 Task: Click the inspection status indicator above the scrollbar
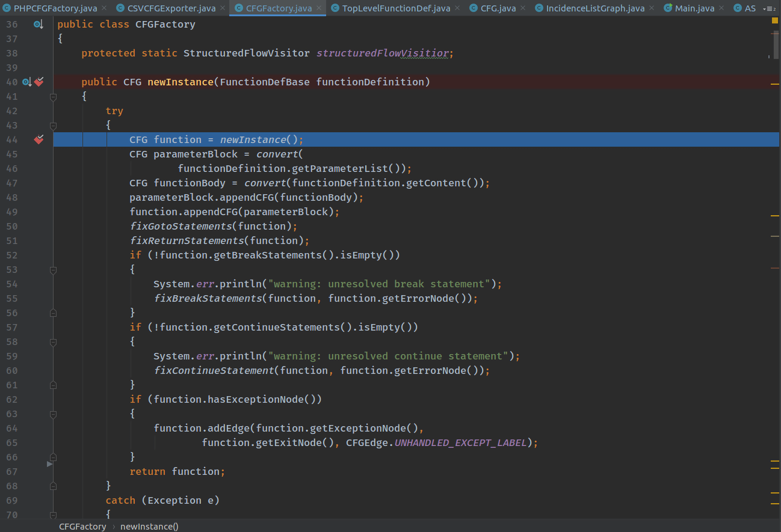click(775, 20)
